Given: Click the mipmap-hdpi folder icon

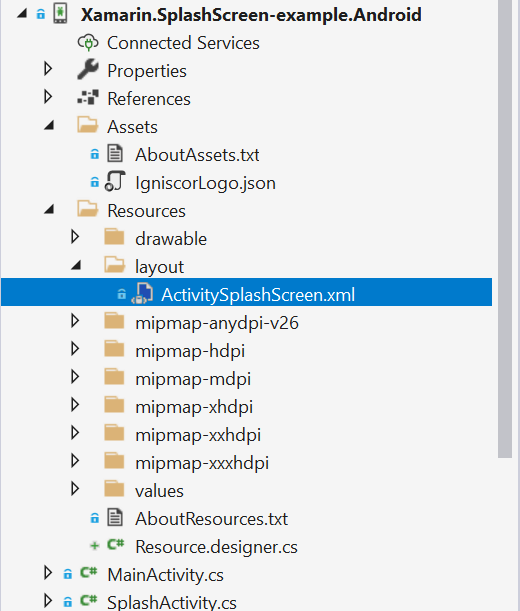Looking at the screenshot, I should pos(114,349).
